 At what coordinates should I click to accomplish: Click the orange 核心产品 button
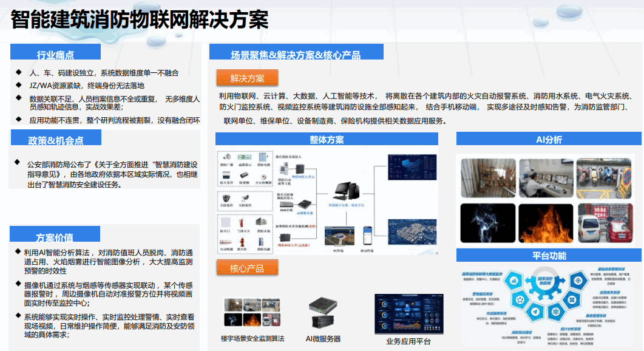pos(248,268)
